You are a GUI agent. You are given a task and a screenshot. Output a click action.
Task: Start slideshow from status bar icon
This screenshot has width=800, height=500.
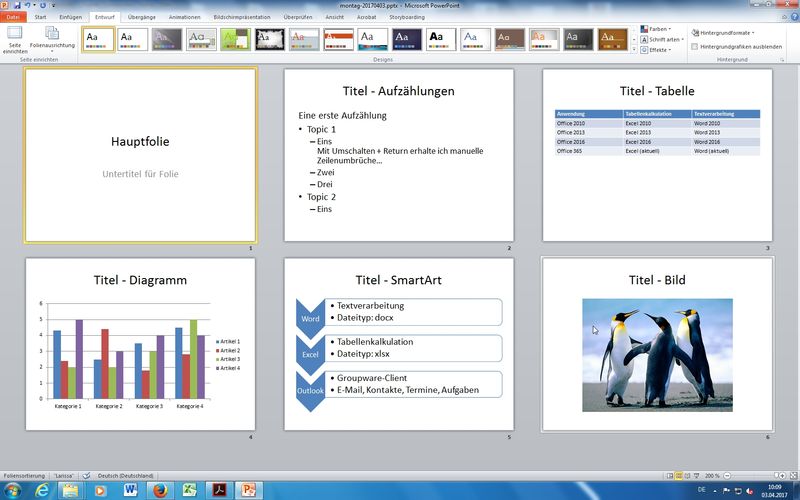696,476
